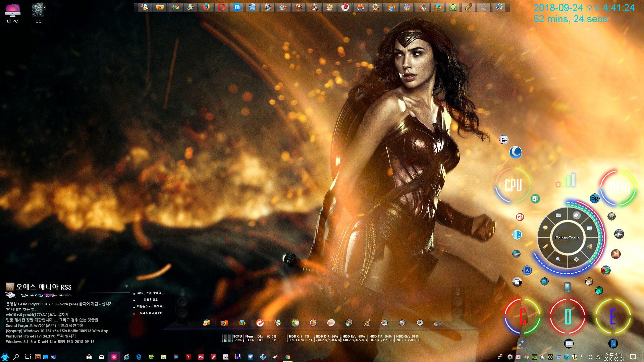Open Chrome on the taskbar
This screenshot has height=362, width=644.
[x=288, y=357]
